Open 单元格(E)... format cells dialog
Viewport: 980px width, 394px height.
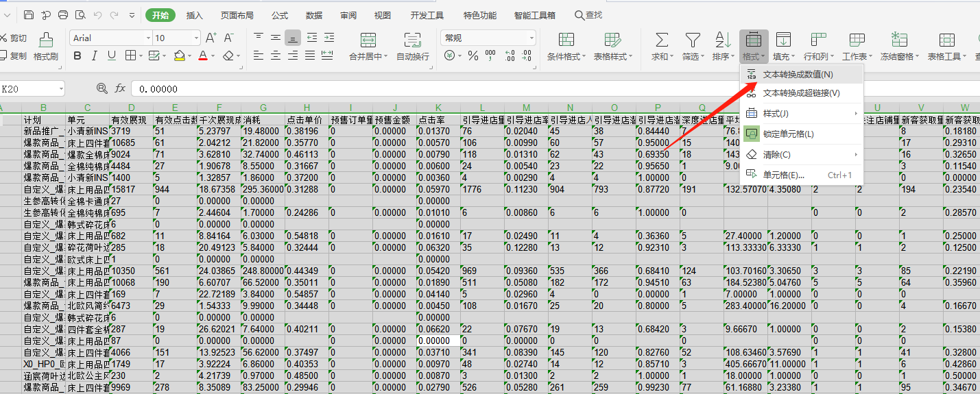point(802,175)
